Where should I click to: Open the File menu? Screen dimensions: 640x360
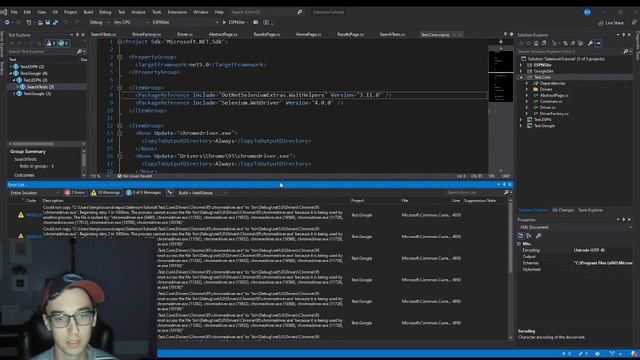click(x=14, y=12)
